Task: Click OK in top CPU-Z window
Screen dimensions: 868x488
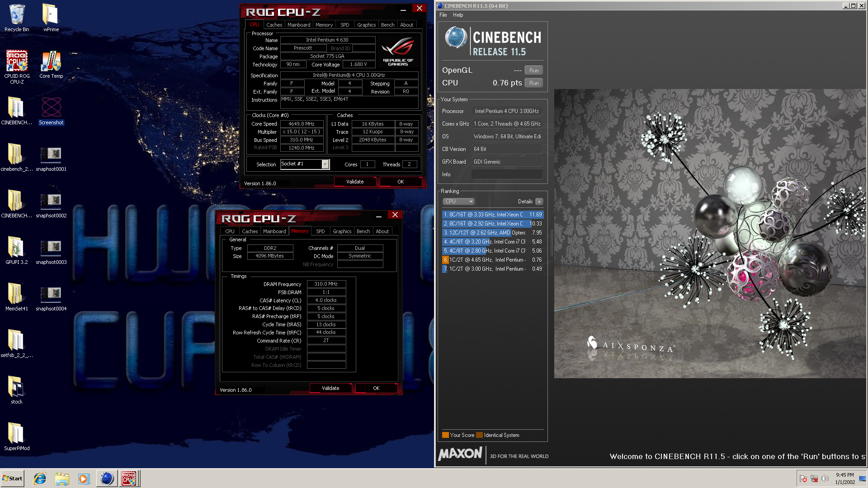Action: (x=401, y=182)
